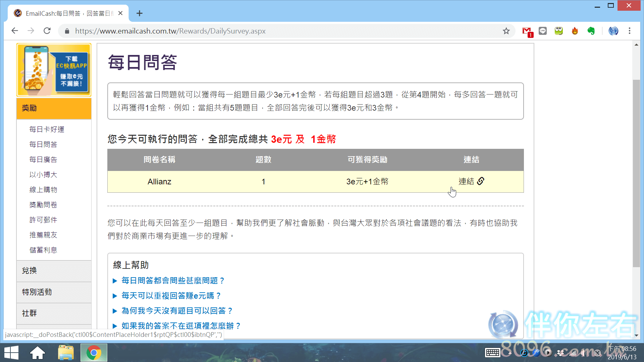The width and height of the screenshot is (644, 362).
Task: Click the browser forward arrow
Action: (x=31, y=31)
